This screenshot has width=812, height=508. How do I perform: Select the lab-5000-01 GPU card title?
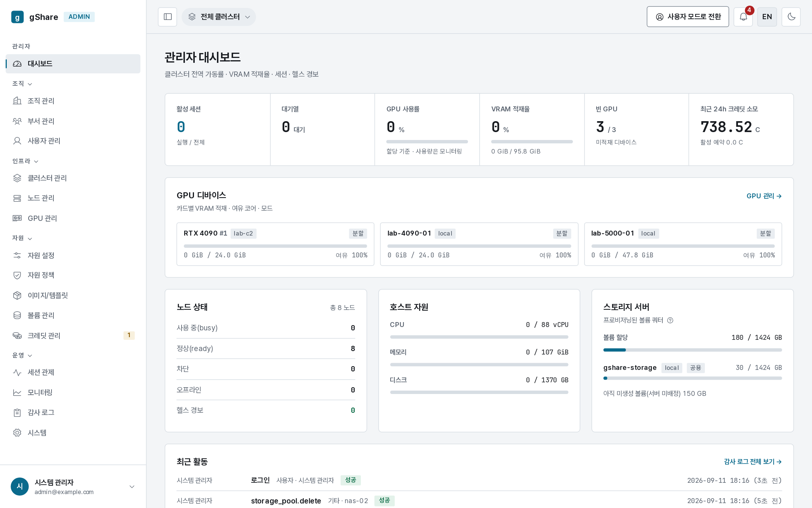coord(612,233)
